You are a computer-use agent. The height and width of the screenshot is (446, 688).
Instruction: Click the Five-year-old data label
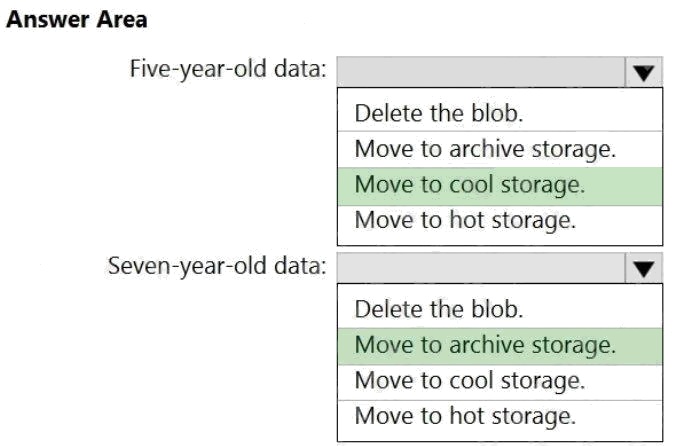point(228,69)
